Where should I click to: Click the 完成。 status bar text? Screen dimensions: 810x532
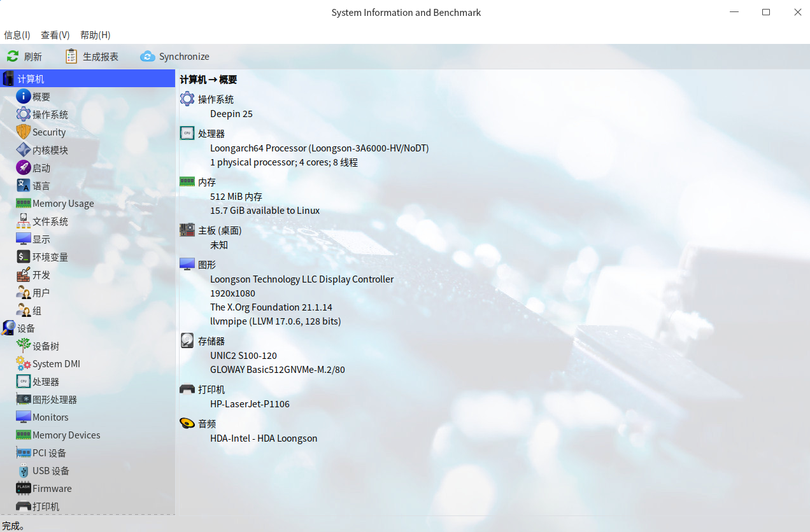tap(13, 526)
